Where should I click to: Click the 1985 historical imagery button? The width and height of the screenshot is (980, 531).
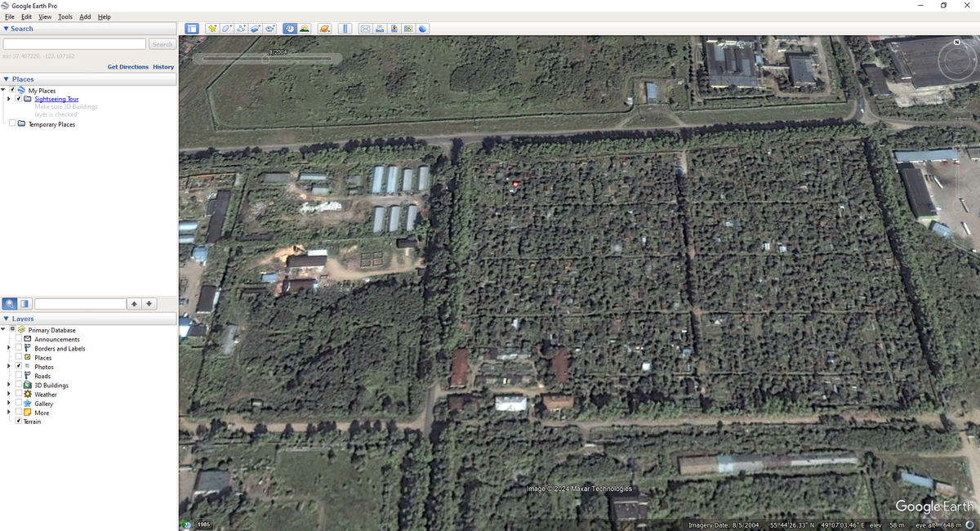point(203,524)
